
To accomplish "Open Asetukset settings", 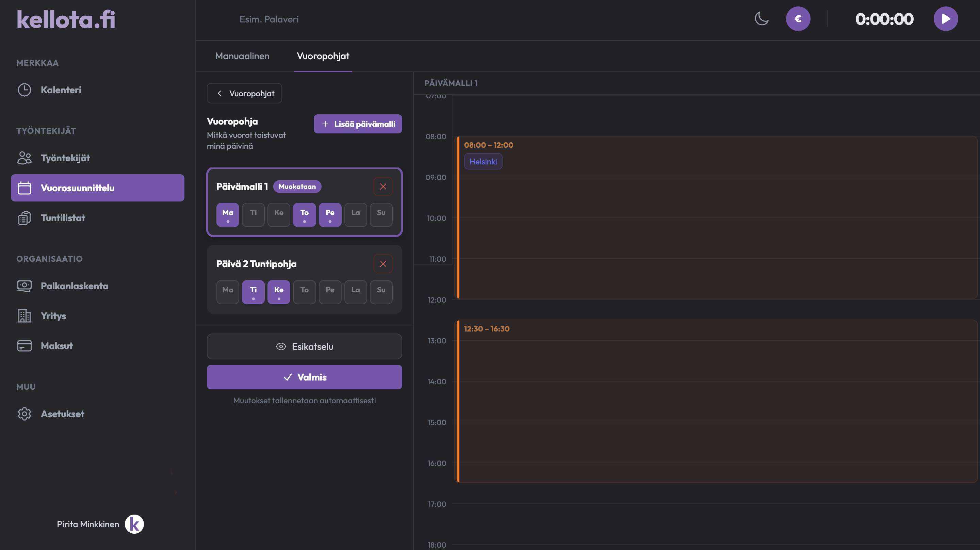I will [97, 414].
